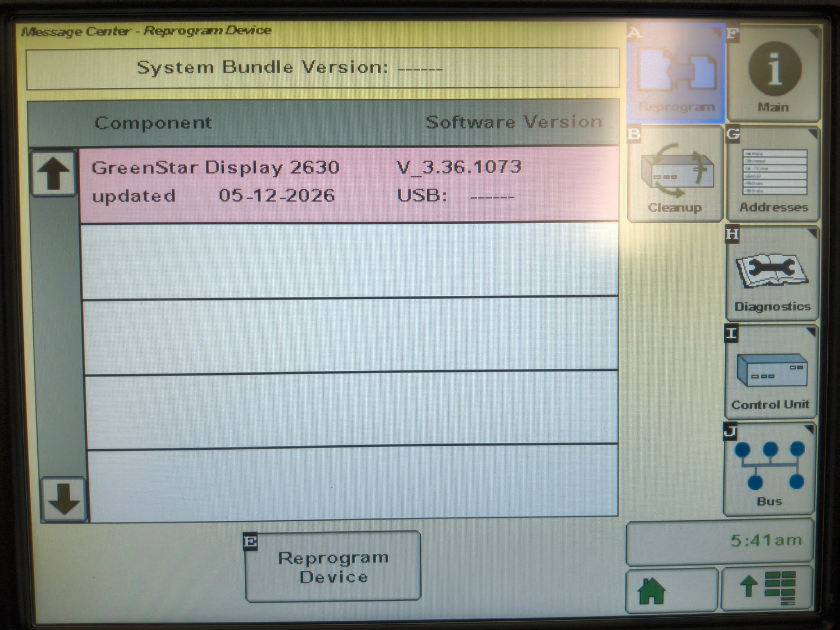
Task: Click the up arrow list button
Action: click(53, 173)
